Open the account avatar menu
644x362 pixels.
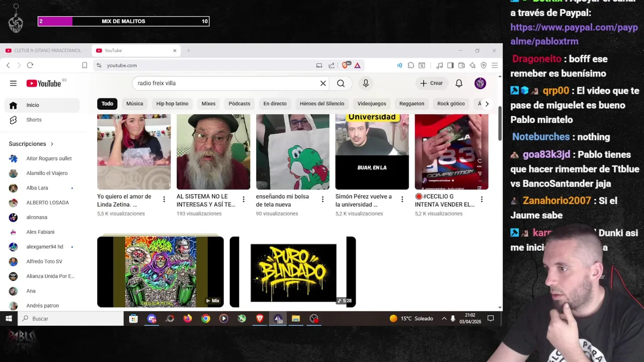click(x=480, y=83)
